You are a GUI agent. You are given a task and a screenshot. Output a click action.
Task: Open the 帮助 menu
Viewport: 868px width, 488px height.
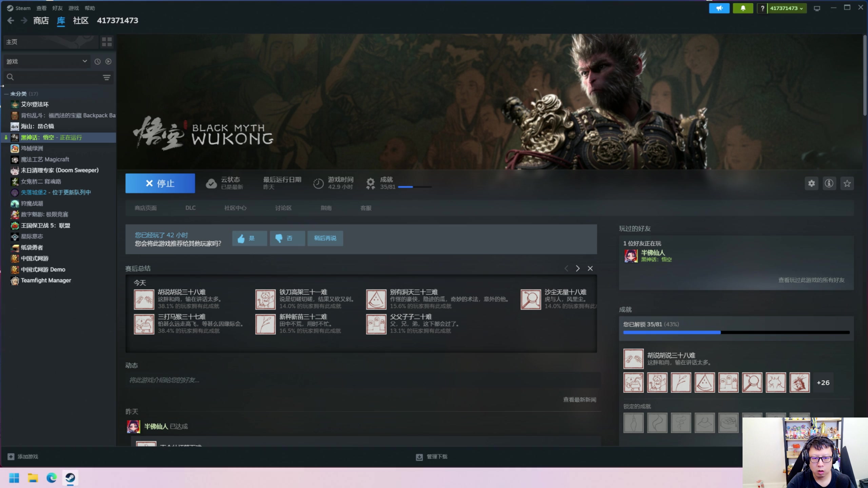[90, 8]
